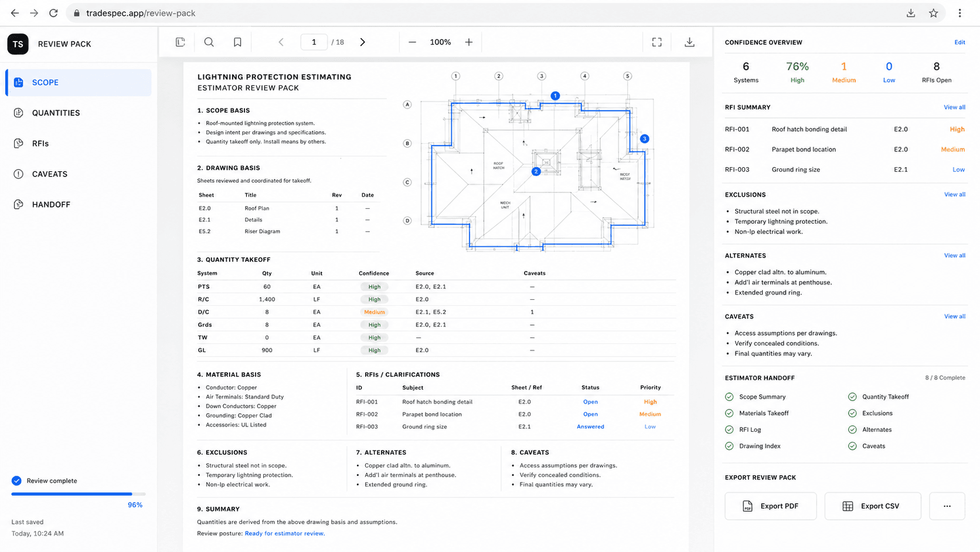Toggle RFI Log handoff check
This screenshot has width=980, height=552.
[729, 429]
